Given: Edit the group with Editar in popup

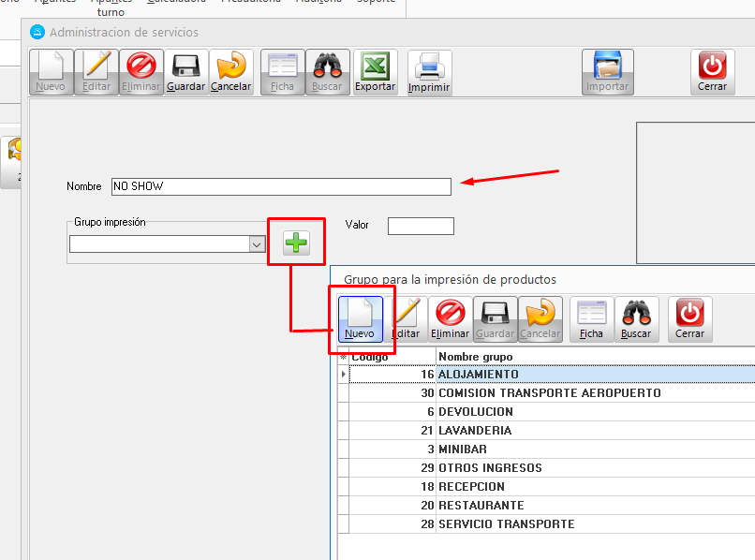Looking at the screenshot, I should [407, 319].
